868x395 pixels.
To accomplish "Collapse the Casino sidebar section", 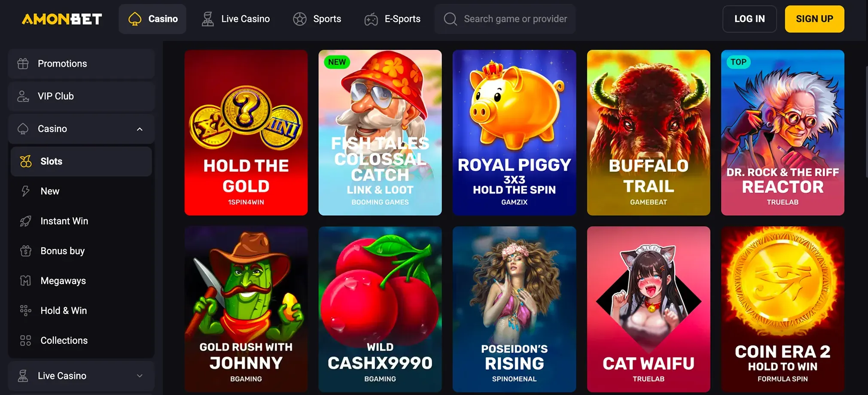I will coord(140,129).
